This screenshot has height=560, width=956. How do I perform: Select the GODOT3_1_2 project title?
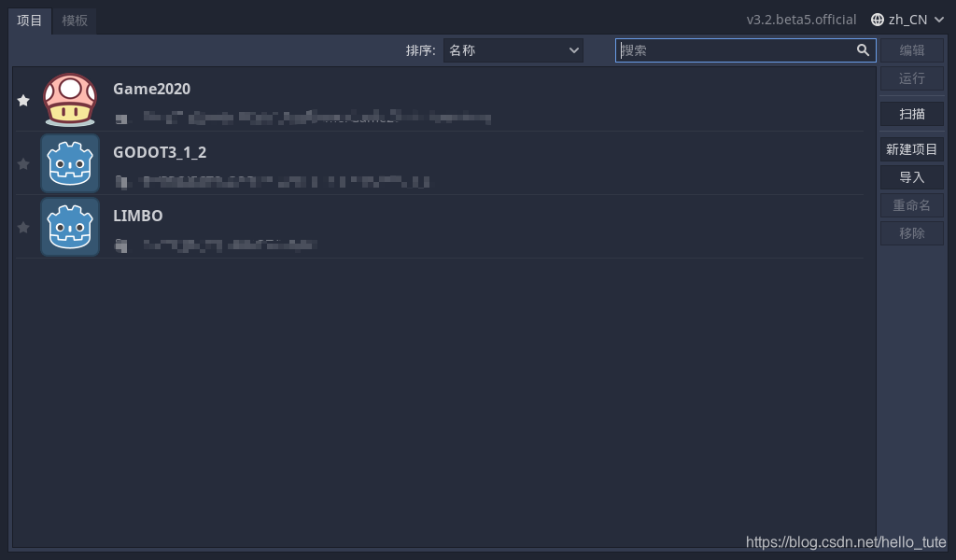(160, 152)
